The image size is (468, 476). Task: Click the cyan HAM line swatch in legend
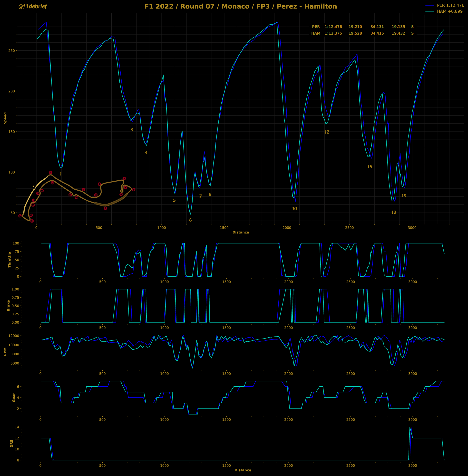(x=430, y=11)
